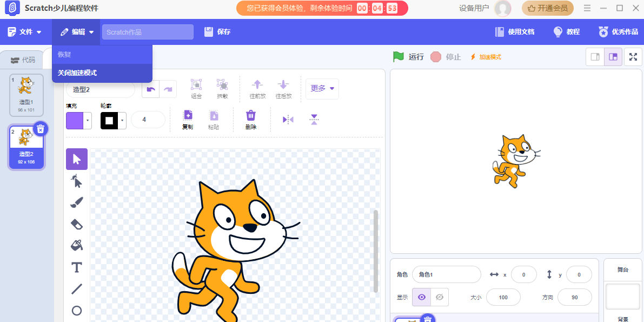644x322 pixels.
Task: Open the fill color dropdown arrow
Action: point(88,120)
